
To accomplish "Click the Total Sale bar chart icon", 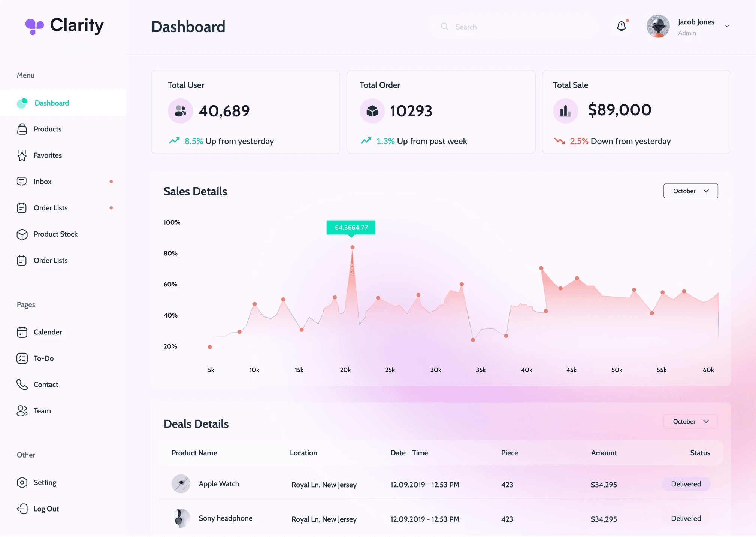I will tap(566, 111).
